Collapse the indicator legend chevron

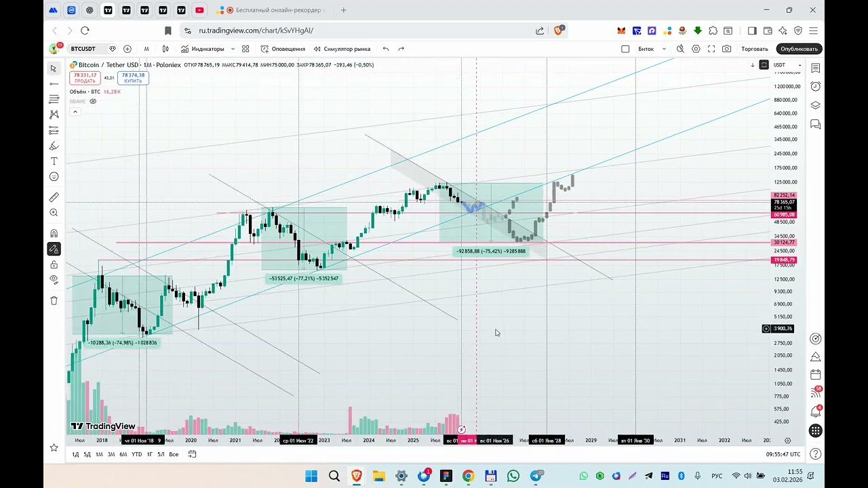coord(75,111)
